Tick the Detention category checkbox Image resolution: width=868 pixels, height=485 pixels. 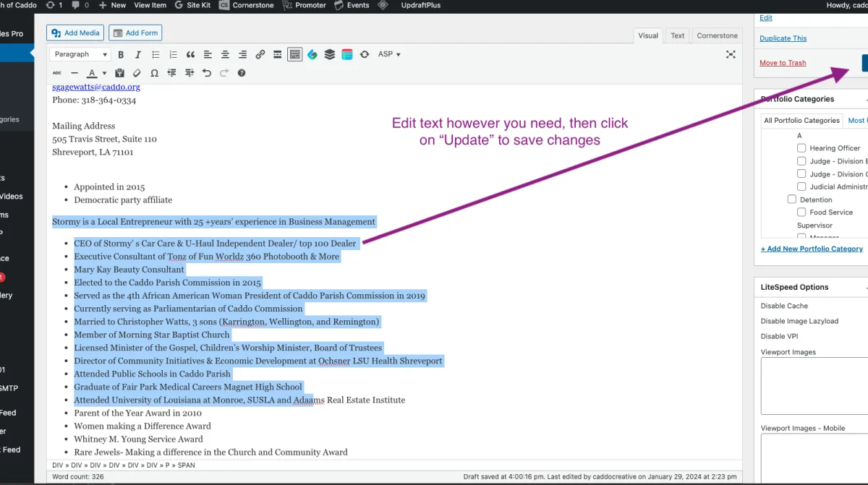click(791, 199)
